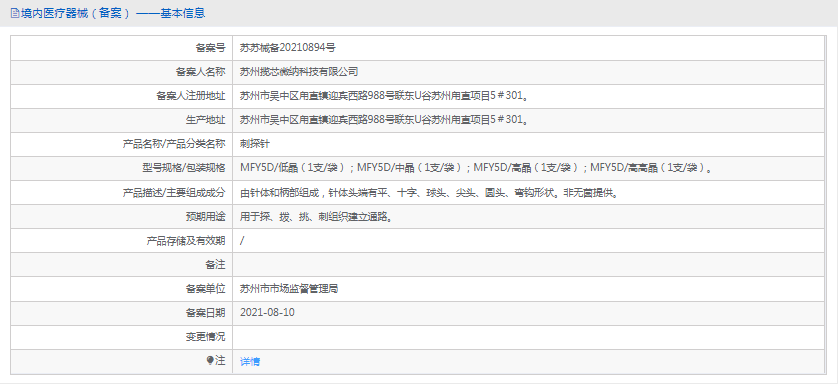Image resolution: width=839 pixels, height=386 pixels.
Task: Click the MFY5D model specification text
Action: 476,168
